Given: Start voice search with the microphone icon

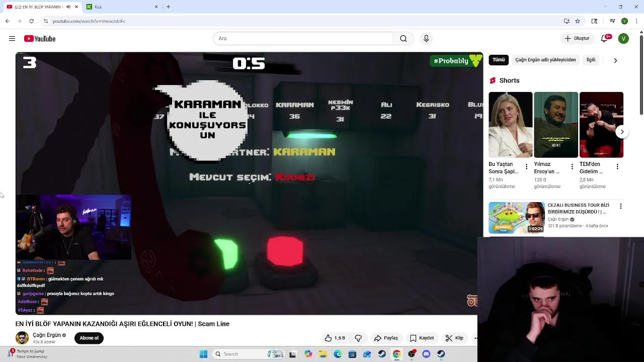Looking at the screenshot, I should (426, 39).
